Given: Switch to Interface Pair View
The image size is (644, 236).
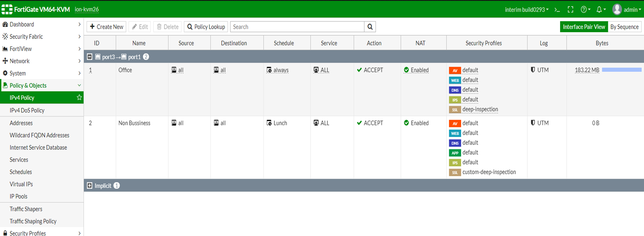Looking at the screenshot, I should point(584,27).
